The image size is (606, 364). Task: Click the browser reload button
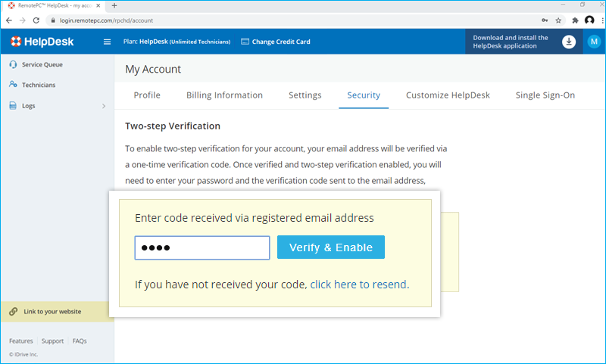36,20
